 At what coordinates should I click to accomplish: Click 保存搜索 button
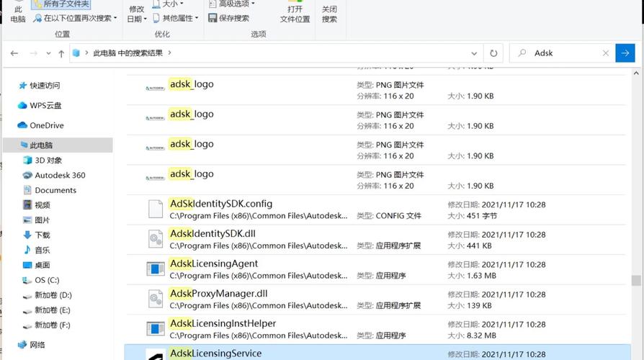229,18
